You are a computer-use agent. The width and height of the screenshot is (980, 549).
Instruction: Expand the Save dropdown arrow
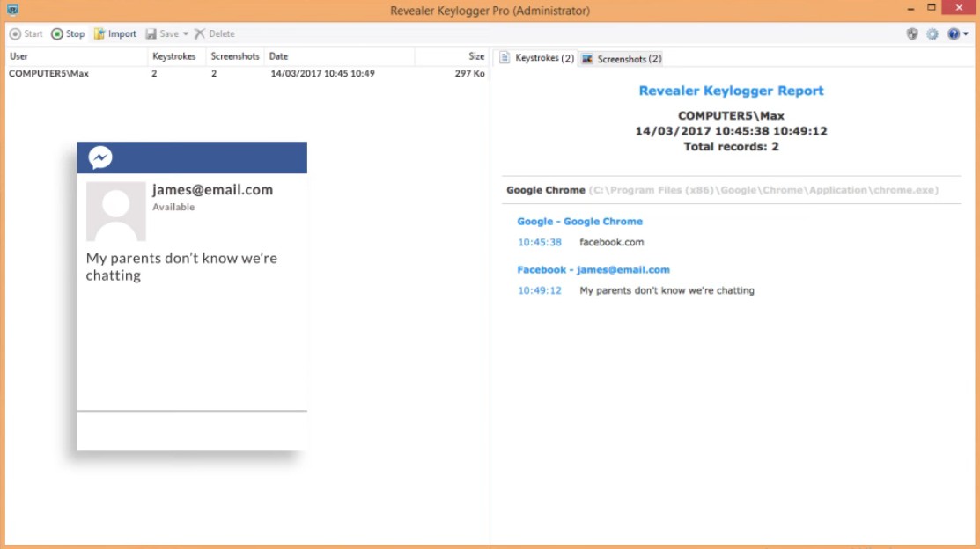pyautogui.click(x=187, y=33)
